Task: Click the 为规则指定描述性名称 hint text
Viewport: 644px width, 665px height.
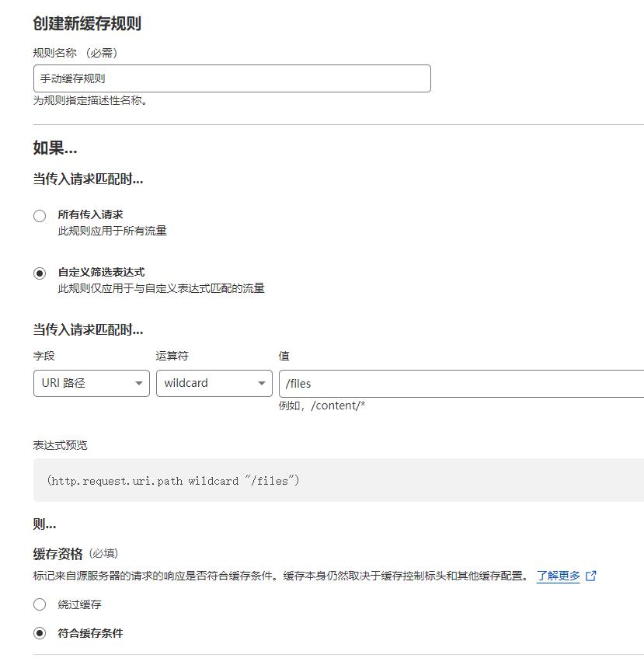Action: [x=90, y=100]
